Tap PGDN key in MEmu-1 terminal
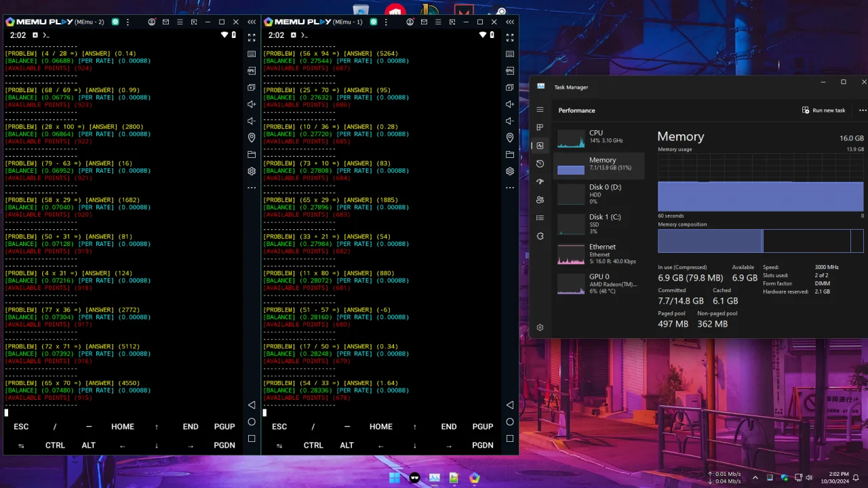 [x=483, y=445]
